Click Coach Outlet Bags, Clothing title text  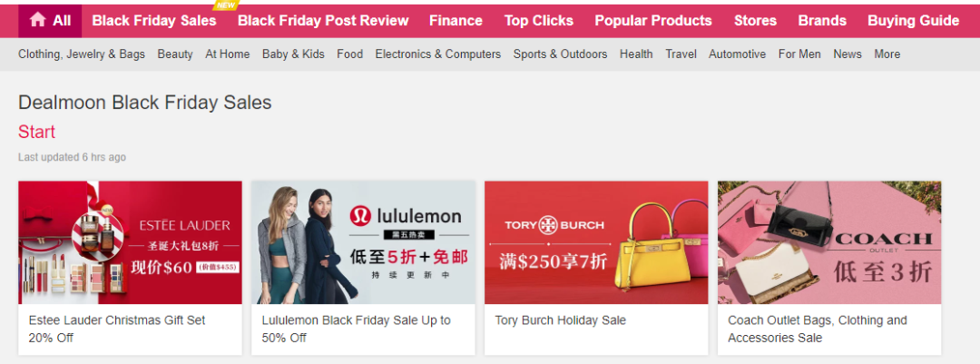[x=818, y=329]
